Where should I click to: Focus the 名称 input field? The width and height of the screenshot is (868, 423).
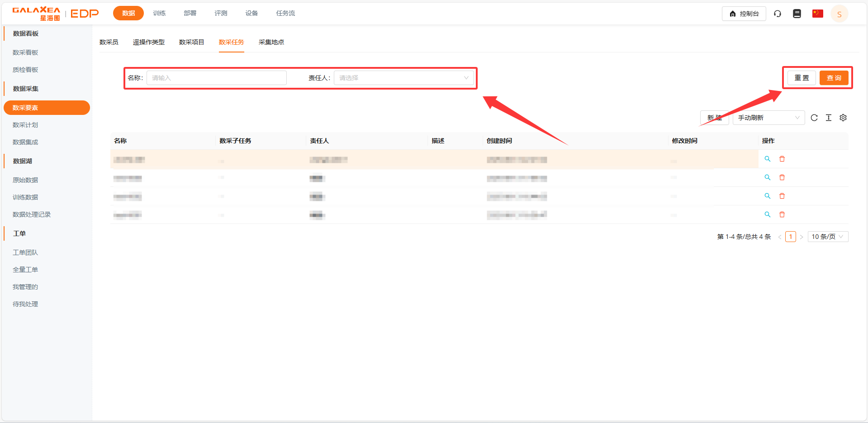point(217,78)
